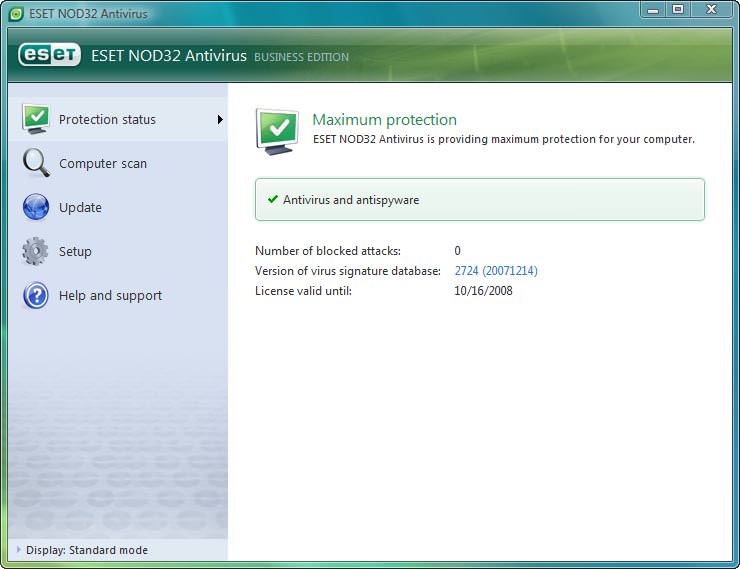Viewport: 740px width, 569px height.
Task: Click the ESET app icon in title bar
Action: tap(15, 10)
